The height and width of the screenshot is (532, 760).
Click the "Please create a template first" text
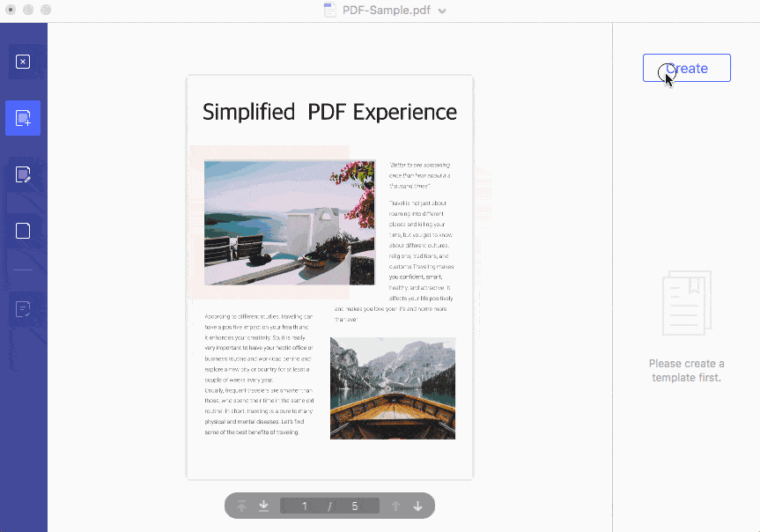pos(686,371)
